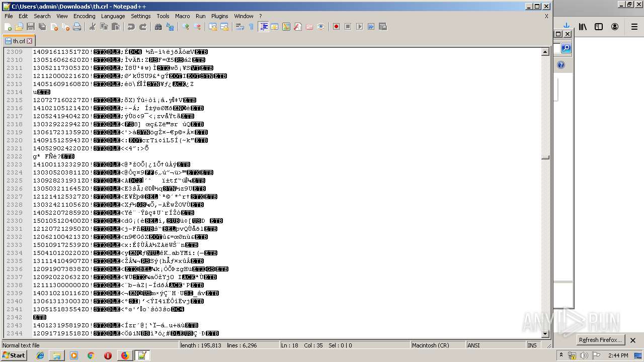Open Firefox from the taskbar
The height and width of the screenshot is (362, 644).
[125, 355]
